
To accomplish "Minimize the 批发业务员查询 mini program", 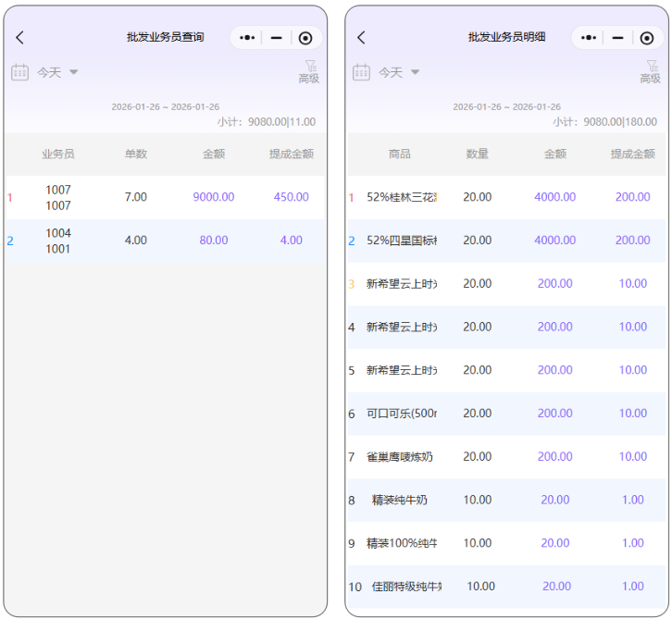I will click(276, 38).
